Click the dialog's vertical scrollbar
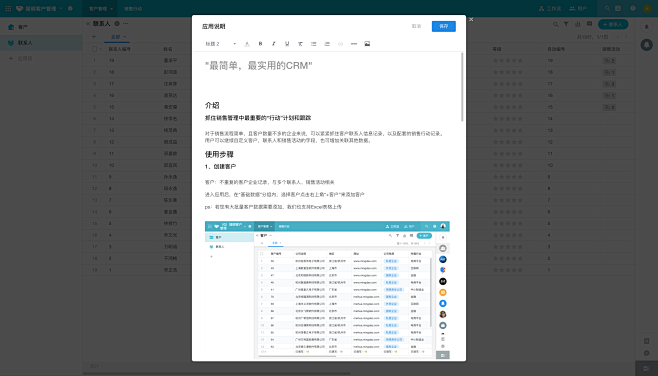 tap(462, 87)
